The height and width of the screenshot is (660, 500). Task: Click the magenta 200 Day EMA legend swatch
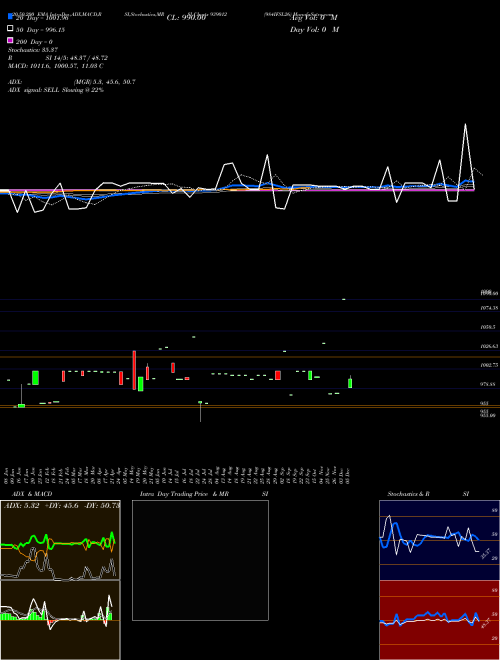click(x=10, y=40)
